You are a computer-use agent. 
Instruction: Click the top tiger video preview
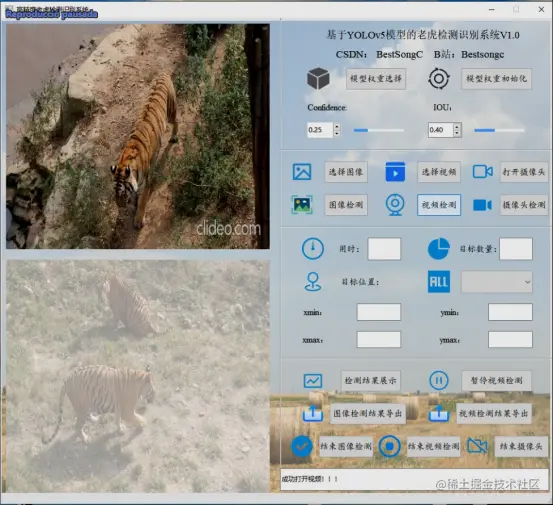[x=138, y=136]
